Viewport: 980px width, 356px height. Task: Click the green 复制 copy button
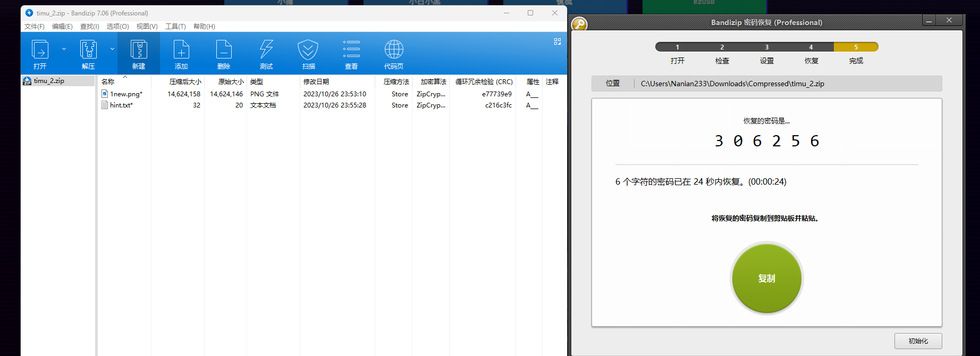click(766, 278)
